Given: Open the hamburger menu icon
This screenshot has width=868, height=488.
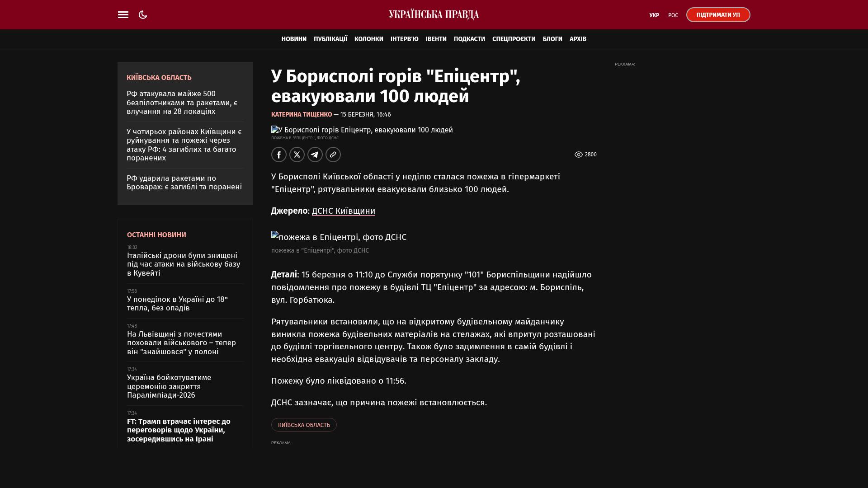Looking at the screenshot, I should pyautogui.click(x=123, y=15).
